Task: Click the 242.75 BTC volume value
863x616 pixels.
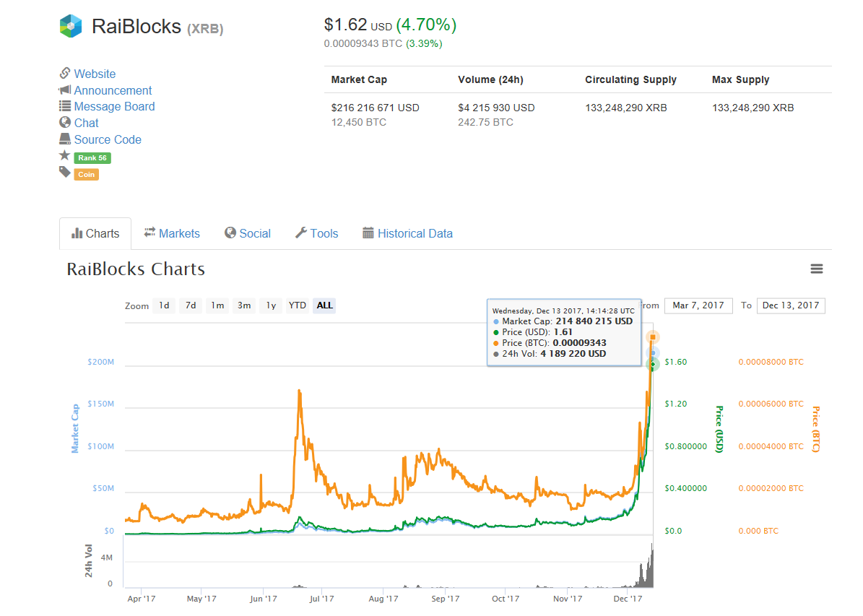Action: point(485,122)
